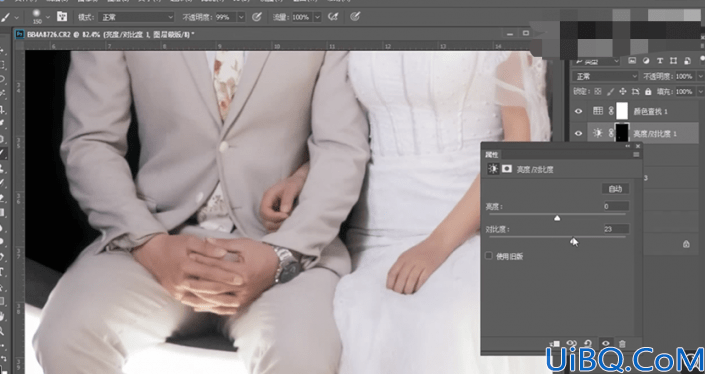Screen dimensions: 705x374
Task: Select the 颜色查找 1 layer name
Action: pos(650,111)
